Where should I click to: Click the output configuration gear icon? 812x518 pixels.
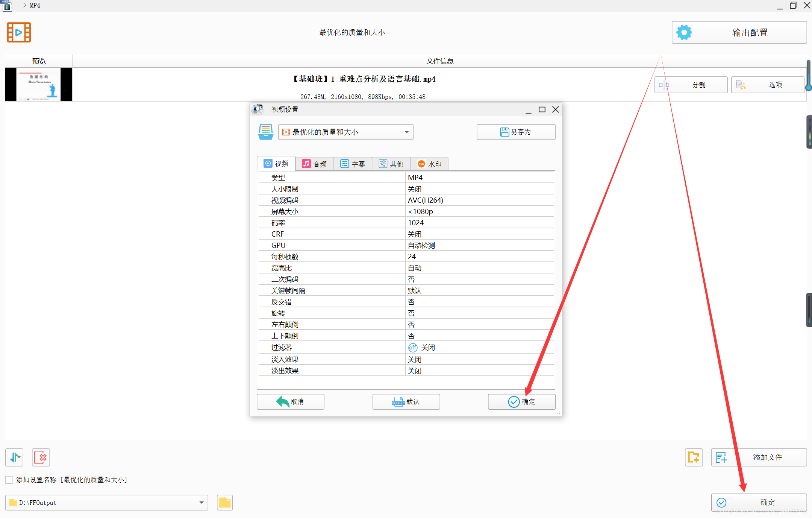point(684,32)
